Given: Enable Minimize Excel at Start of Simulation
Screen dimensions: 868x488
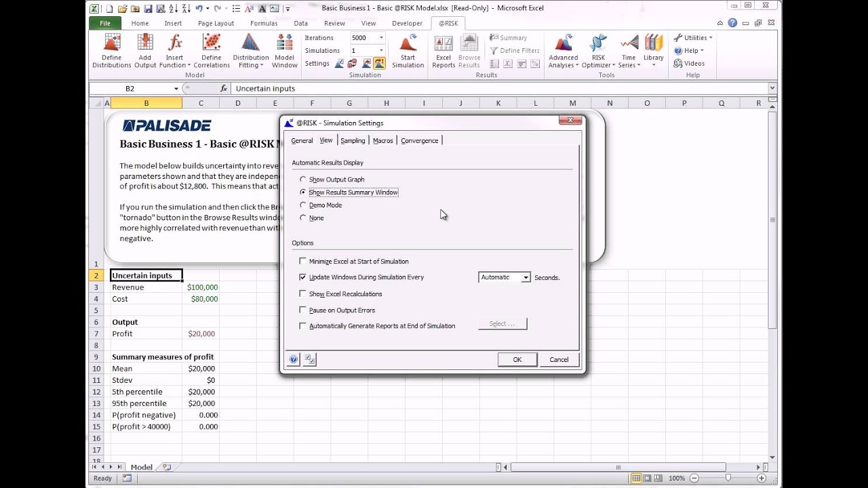Looking at the screenshot, I should click(x=303, y=262).
